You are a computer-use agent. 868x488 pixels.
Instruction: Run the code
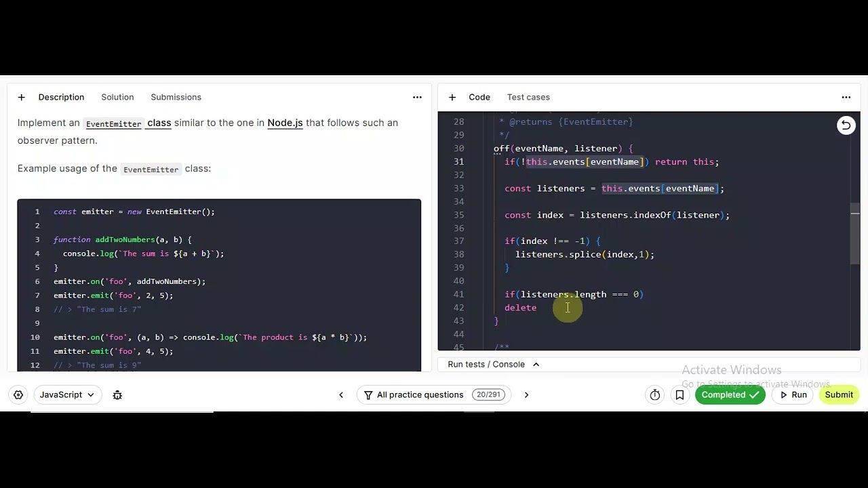click(x=793, y=394)
